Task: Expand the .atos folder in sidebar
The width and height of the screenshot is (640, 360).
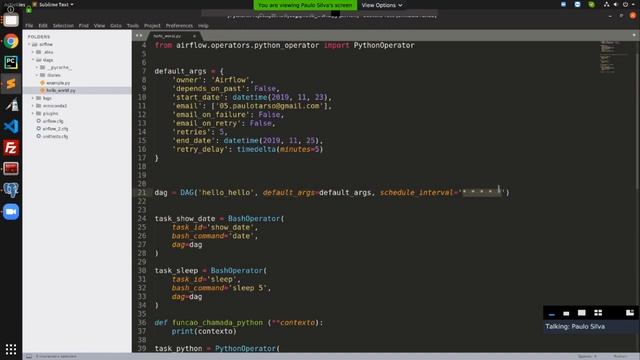Action: [33, 52]
